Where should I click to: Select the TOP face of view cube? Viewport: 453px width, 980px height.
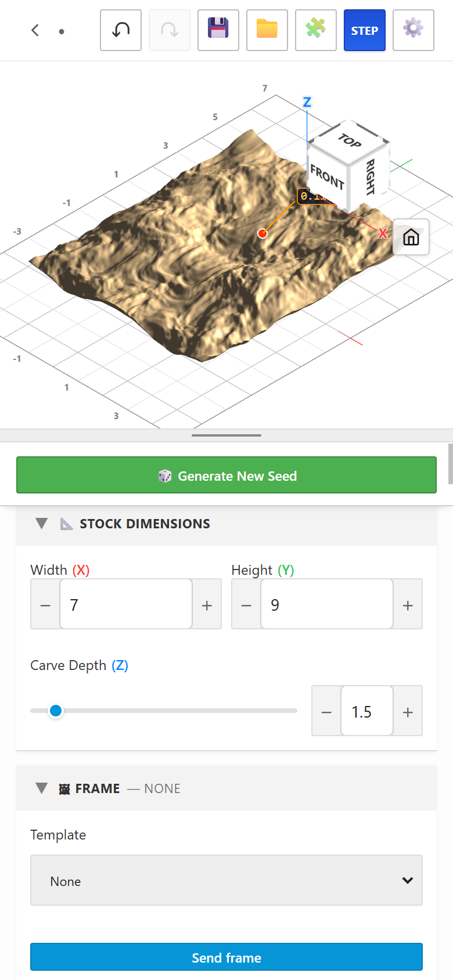pyautogui.click(x=349, y=141)
